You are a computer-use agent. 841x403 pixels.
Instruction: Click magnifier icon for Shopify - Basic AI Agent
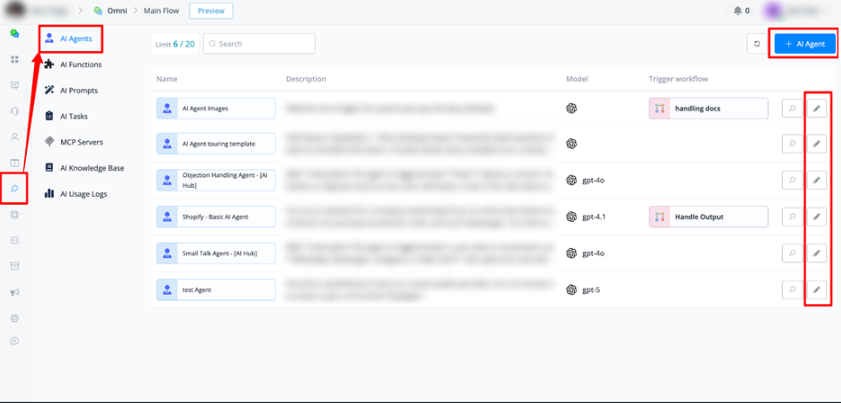pos(791,217)
